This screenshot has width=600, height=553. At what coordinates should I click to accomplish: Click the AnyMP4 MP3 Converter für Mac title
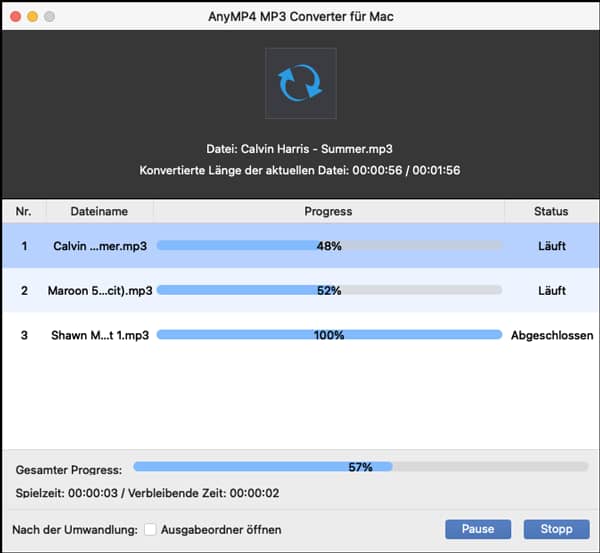pos(301,16)
